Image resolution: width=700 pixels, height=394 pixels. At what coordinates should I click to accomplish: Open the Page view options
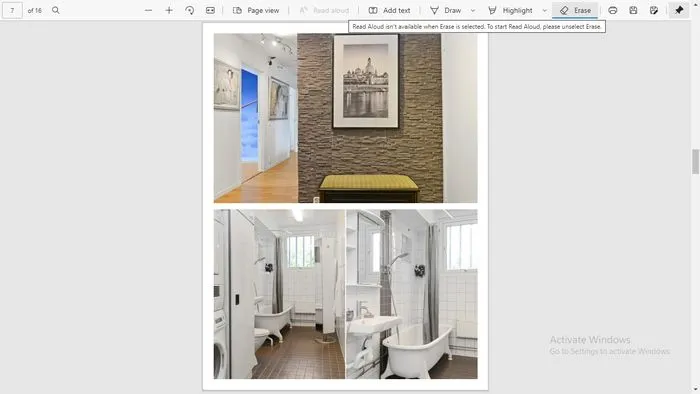(256, 10)
